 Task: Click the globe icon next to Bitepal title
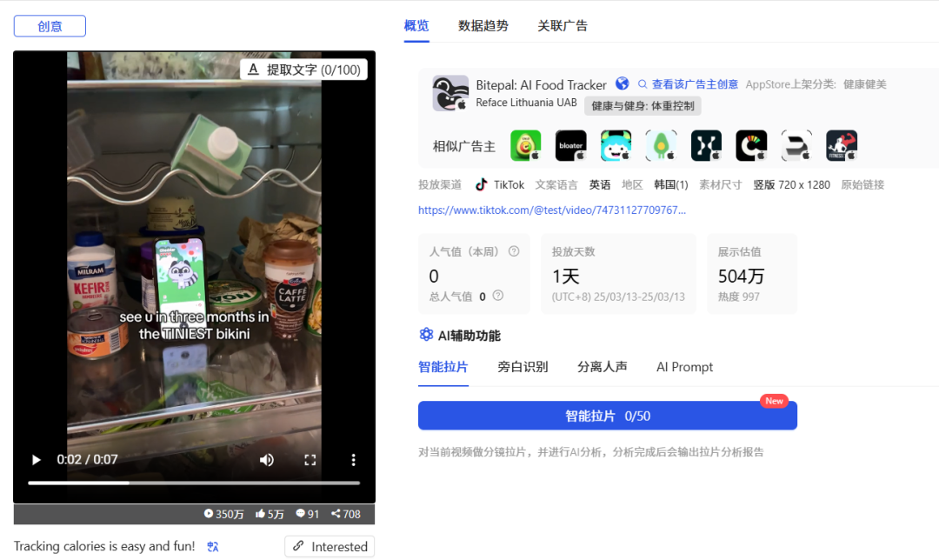(623, 83)
